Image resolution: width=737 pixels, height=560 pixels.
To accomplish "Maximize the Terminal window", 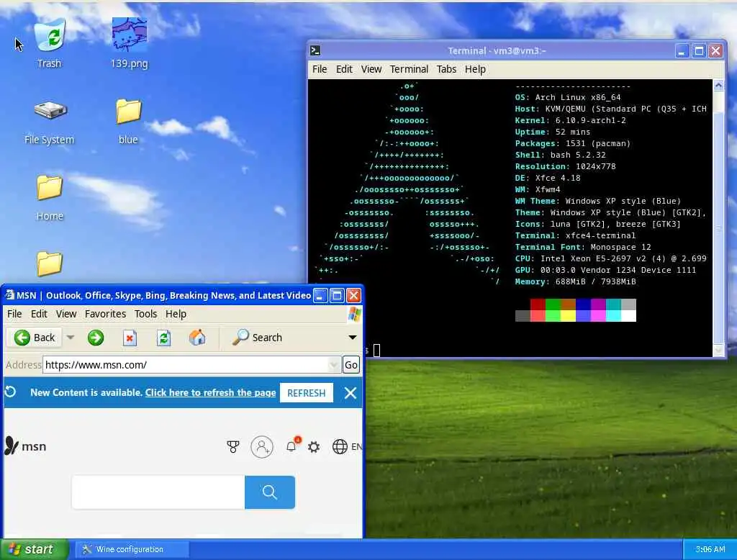I will pyautogui.click(x=699, y=50).
